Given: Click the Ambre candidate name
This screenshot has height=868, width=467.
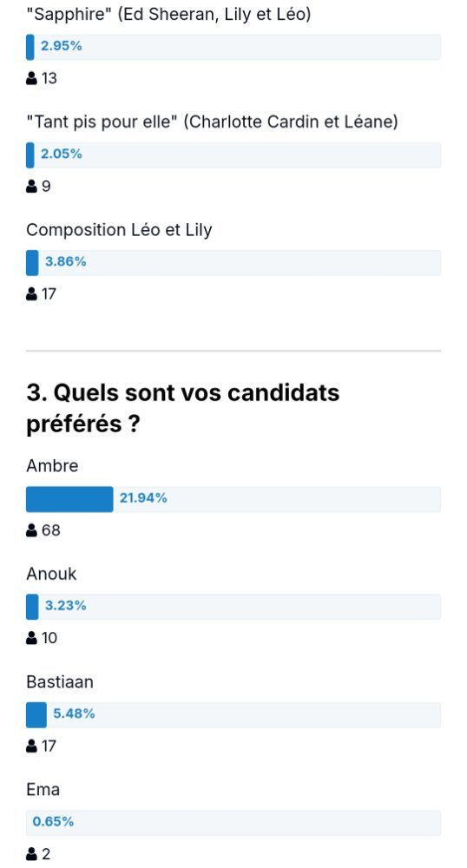Looking at the screenshot, I should pos(52,466).
